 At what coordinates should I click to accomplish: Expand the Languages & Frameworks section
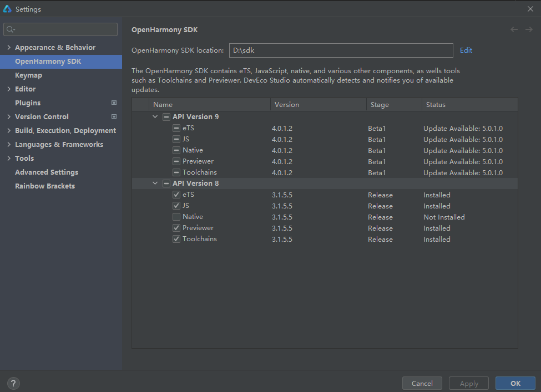(x=9, y=145)
